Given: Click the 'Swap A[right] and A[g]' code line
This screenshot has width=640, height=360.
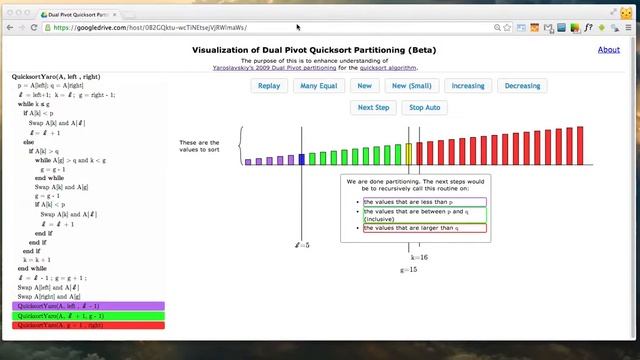Looking at the screenshot, I should click(49, 297).
